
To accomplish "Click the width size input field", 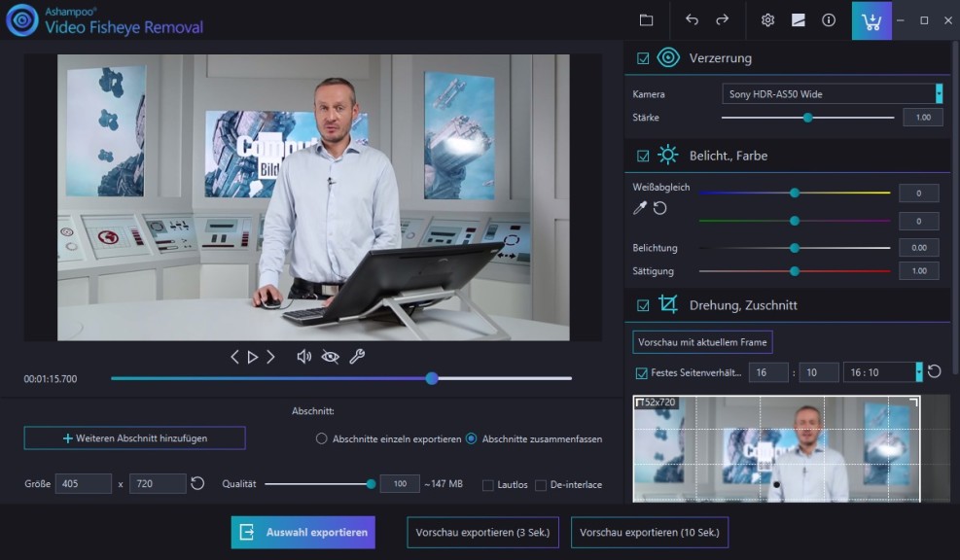I will (83, 483).
